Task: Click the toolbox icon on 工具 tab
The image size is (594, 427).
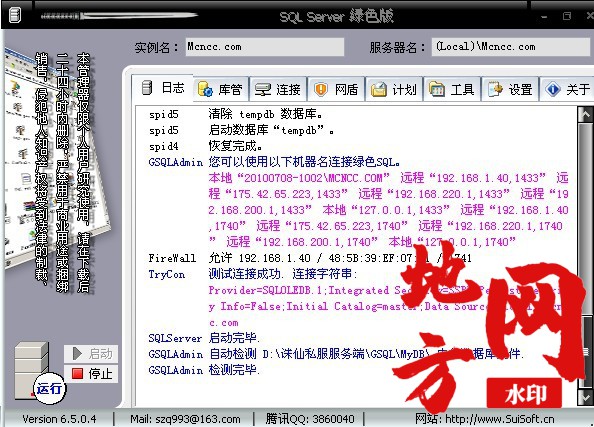Action: (436, 89)
